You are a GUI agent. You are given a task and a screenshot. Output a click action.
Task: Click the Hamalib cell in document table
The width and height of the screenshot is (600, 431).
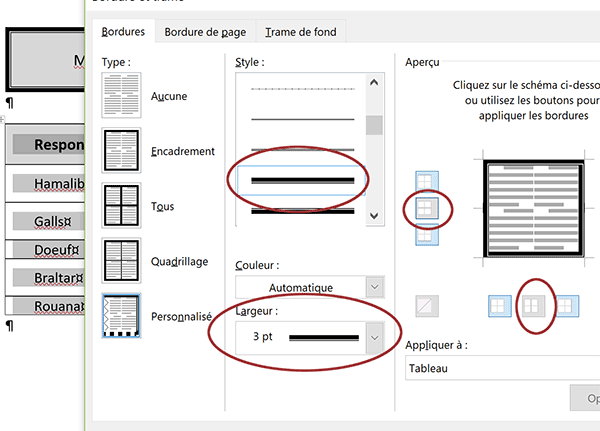pos(45,184)
